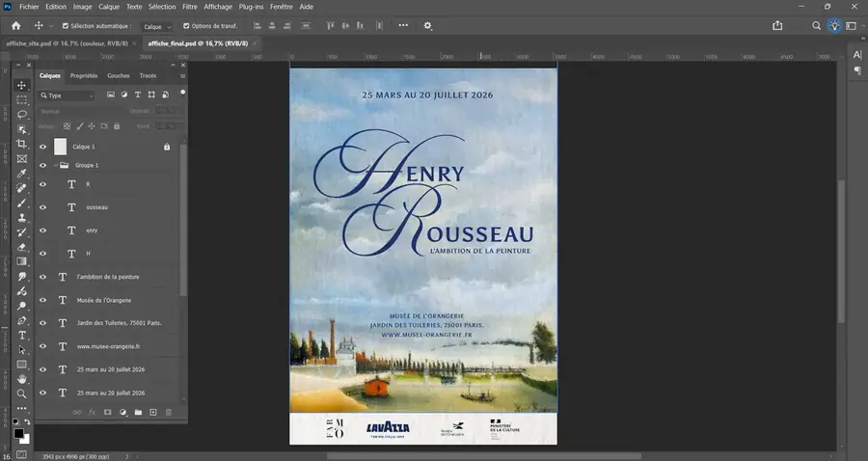
Task: Select the Clone Stamp tool
Action: pyautogui.click(x=21, y=218)
